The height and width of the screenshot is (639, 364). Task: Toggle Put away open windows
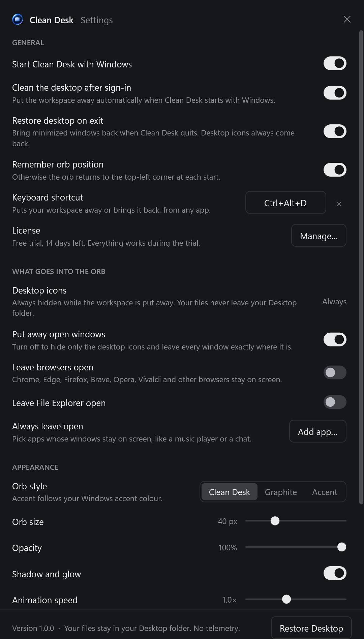335,340
